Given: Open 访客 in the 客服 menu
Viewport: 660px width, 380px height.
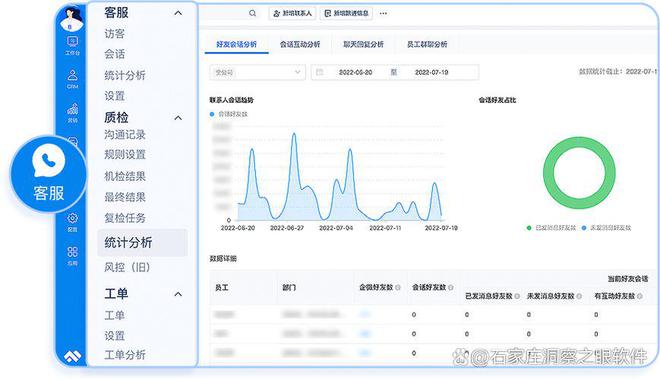Looking at the screenshot, I should tap(114, 34).
